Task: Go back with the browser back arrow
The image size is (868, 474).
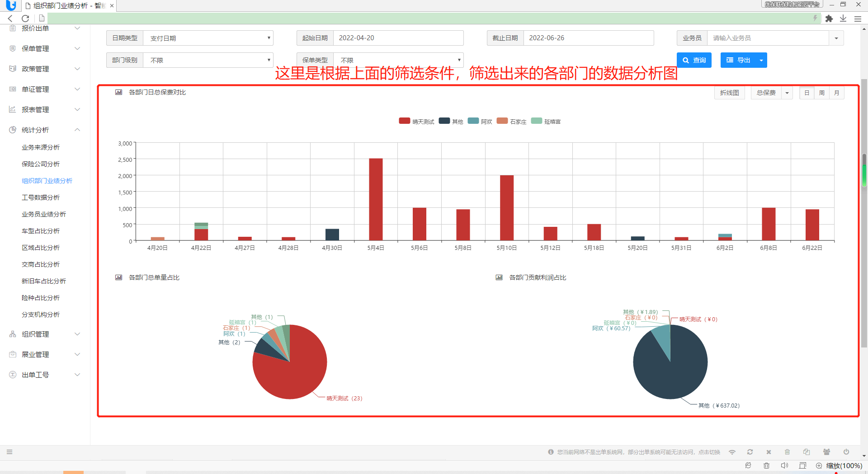Action: [x=10, y=19]
